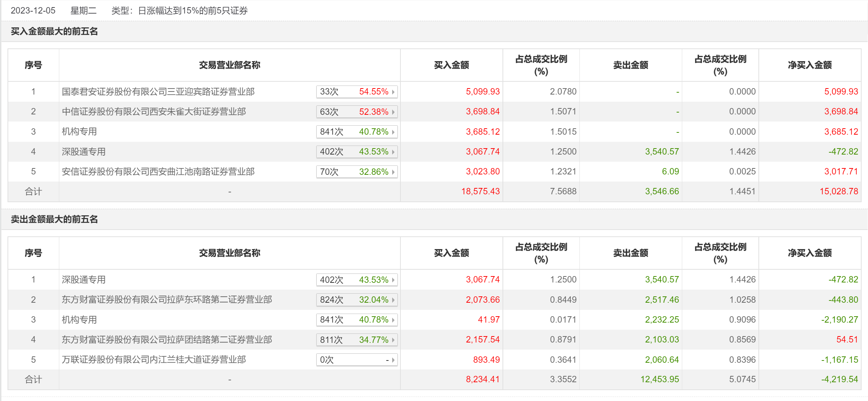Screen dimensions: 868x401
Task: Click 买入金额 column header in buy table
Action: tap(451, 65)
